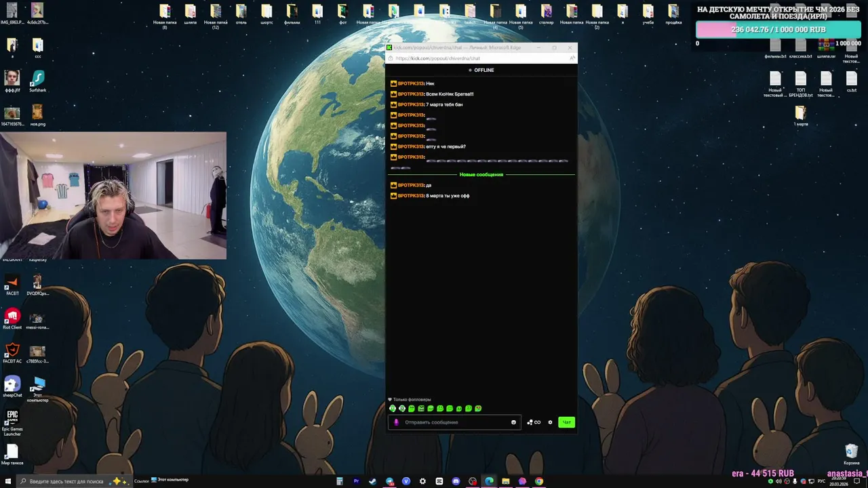Open the ТОП БРЕНДОВ.txt file
Image resolution: width=868 pixels, height=488 pixels.
coord(801,84)
